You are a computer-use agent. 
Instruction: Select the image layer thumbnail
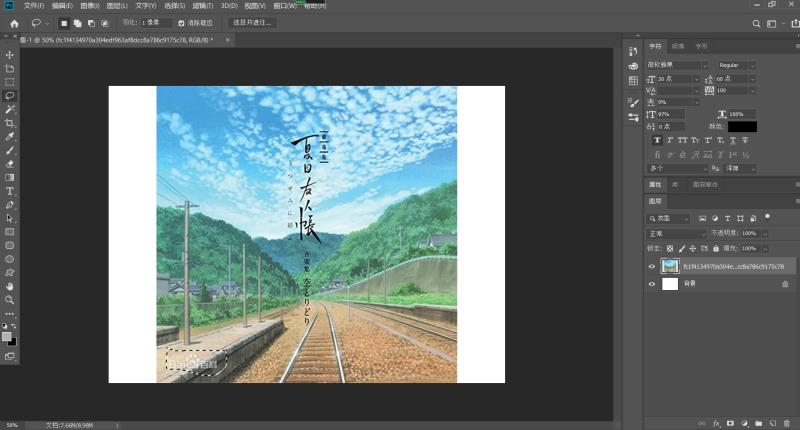670,266
